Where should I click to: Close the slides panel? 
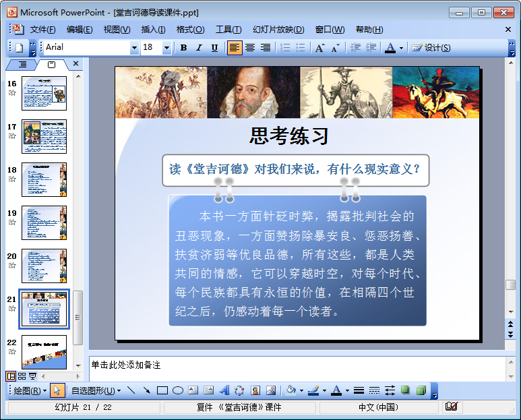point(75,63)
